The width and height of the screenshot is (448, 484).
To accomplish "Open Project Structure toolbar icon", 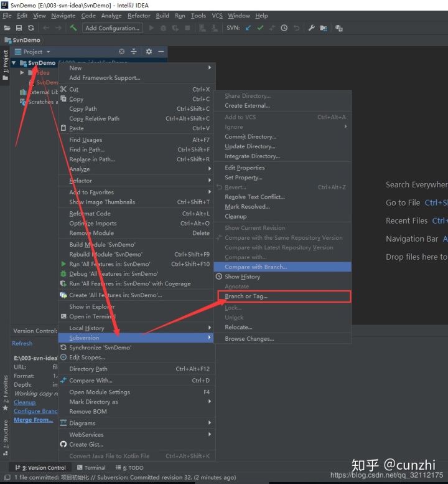I will (323, 28).
